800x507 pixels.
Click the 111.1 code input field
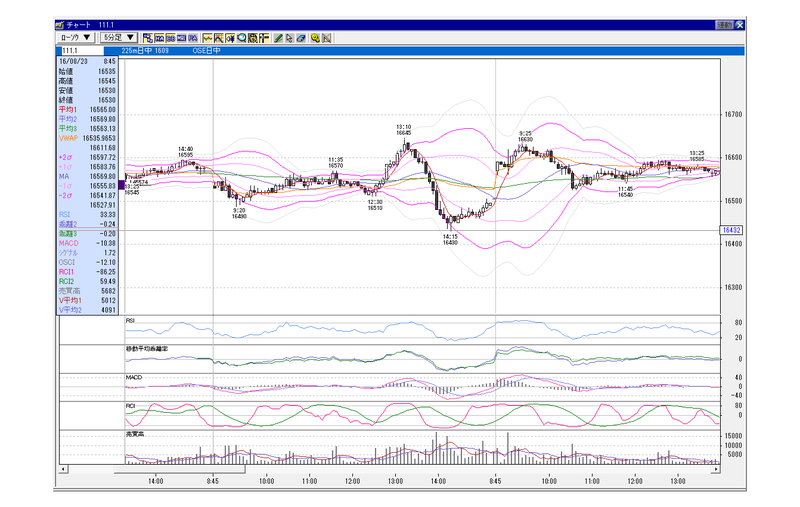point(82,51)
